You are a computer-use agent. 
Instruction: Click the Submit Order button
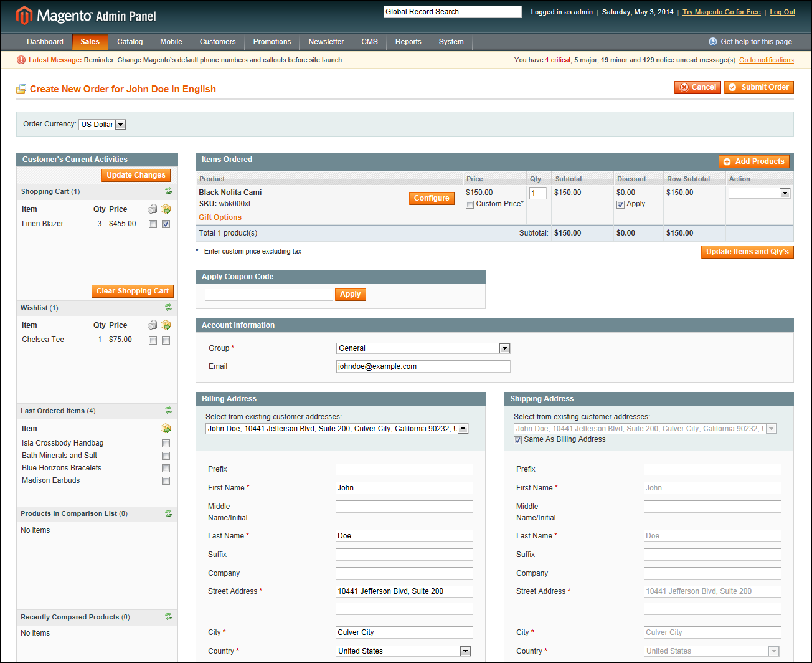[x=759, y=87]
